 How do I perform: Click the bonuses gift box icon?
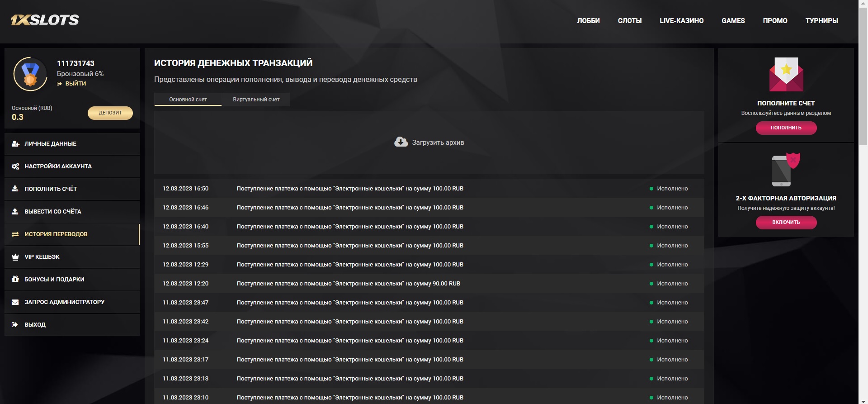click(15, 279)
